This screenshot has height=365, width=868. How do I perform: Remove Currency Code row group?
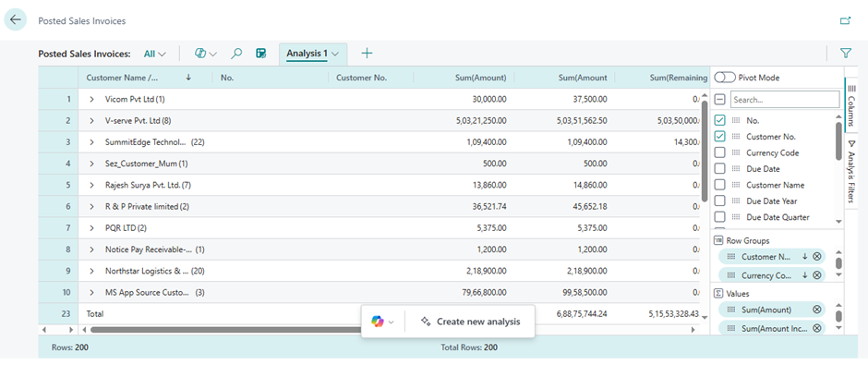point(816,274)
